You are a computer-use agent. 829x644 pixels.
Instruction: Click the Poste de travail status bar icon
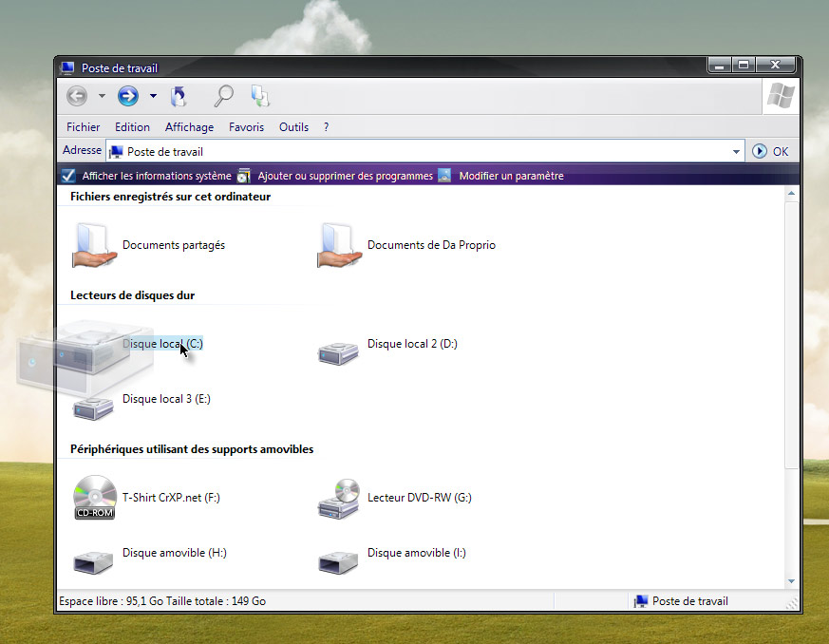click(641, 601)
